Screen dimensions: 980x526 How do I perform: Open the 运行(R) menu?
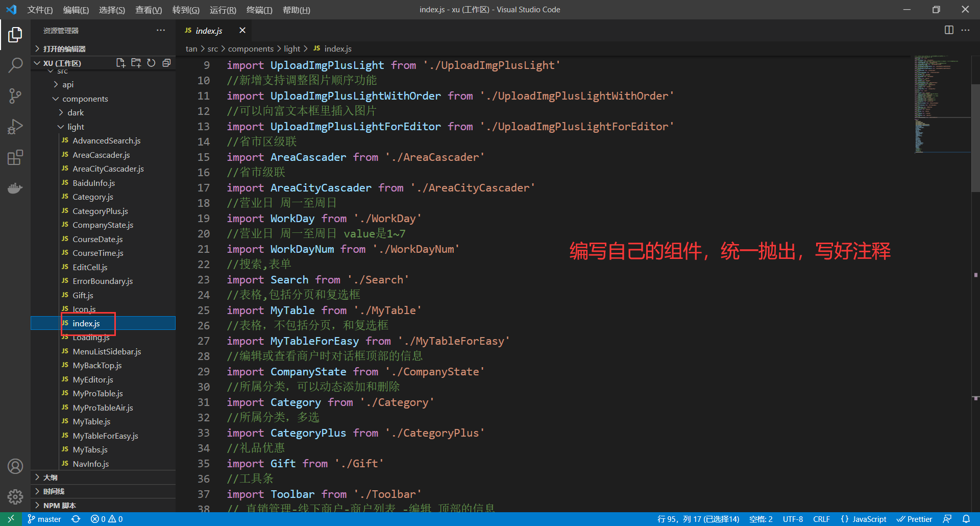(x=223, y=10)
